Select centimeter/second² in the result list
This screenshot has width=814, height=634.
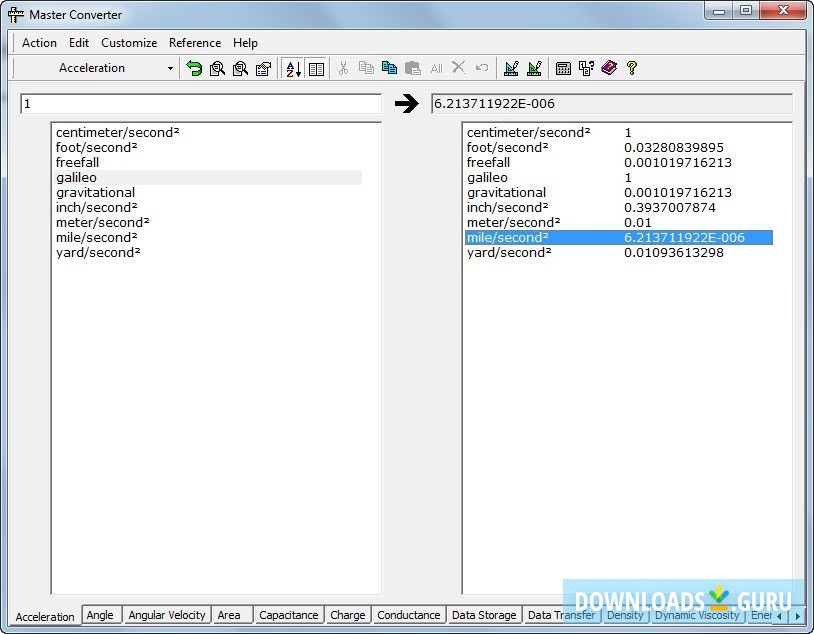pyautogui.click(x=619, y=132)
